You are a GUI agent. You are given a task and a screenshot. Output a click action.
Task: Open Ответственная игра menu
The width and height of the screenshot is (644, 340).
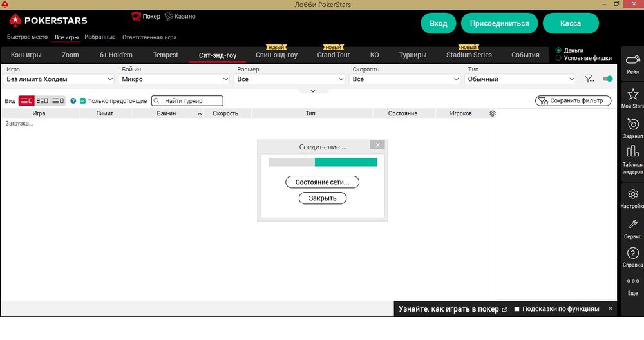[149, 37]
